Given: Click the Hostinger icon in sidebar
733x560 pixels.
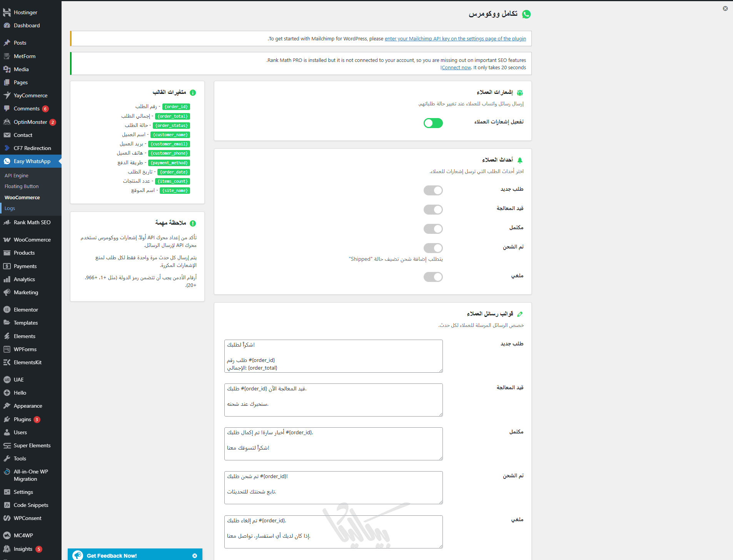Looking at the screenshot, I should click(x=7, y=12).
